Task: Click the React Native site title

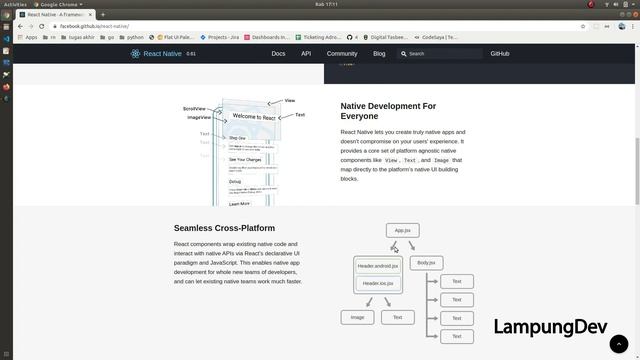Action: pyautogui.click(x=162, y=53)
